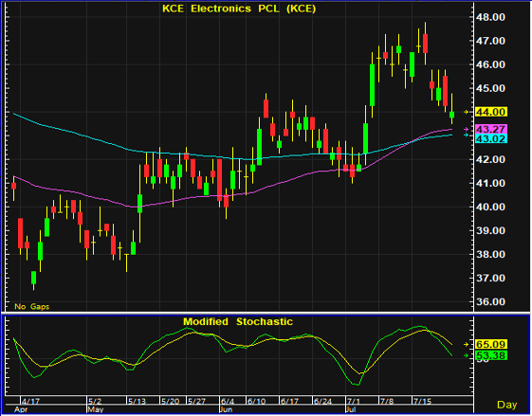
Task: Select the magenta 43.27 moving average label
Action: (x=491, y=129)
